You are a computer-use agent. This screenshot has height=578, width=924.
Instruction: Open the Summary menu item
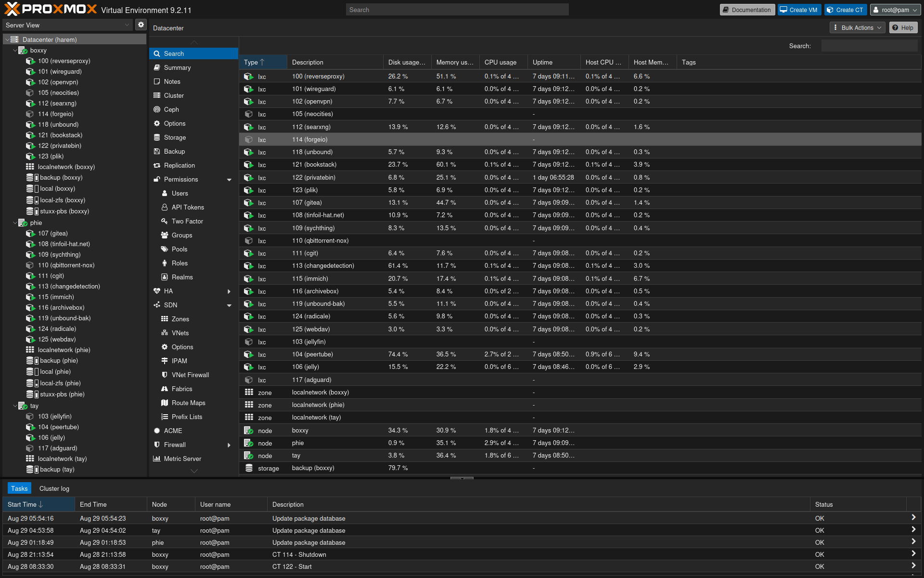tap(194, 67)
